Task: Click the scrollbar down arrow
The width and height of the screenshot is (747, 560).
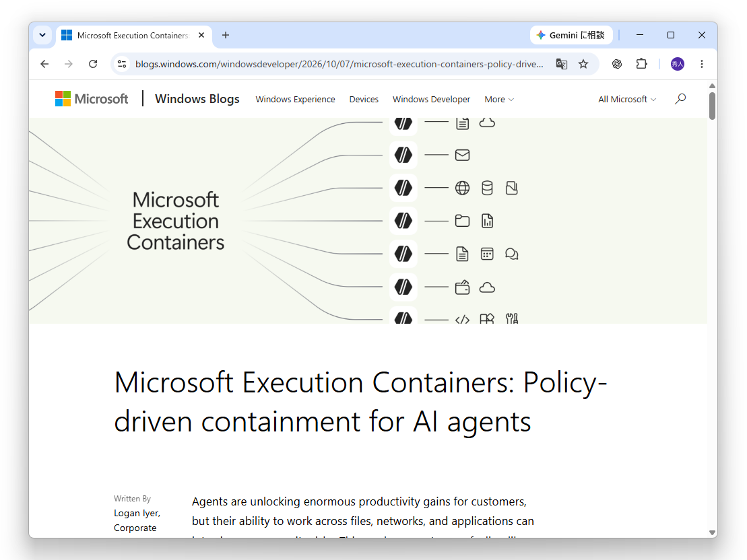Action: pyautogui.click(x=712, y=532)
